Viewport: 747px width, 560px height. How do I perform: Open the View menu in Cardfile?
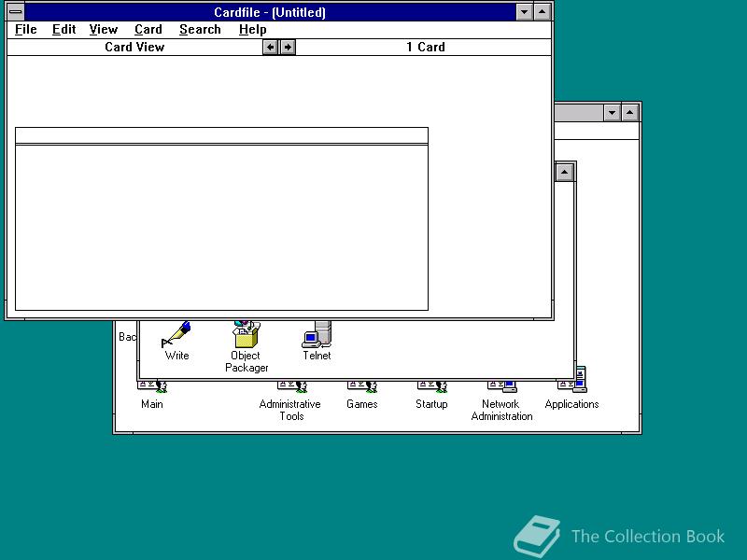(103, 30)
